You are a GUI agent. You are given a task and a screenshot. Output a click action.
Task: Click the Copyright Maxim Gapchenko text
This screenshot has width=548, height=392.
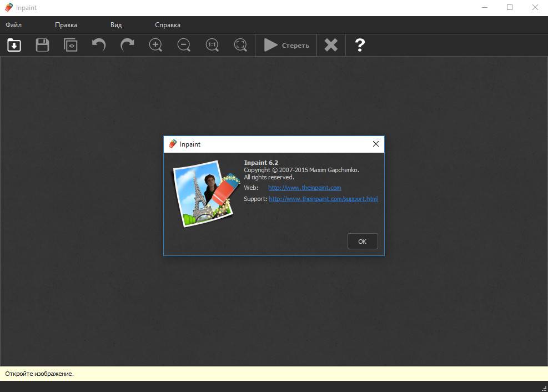tap(301, 170)
